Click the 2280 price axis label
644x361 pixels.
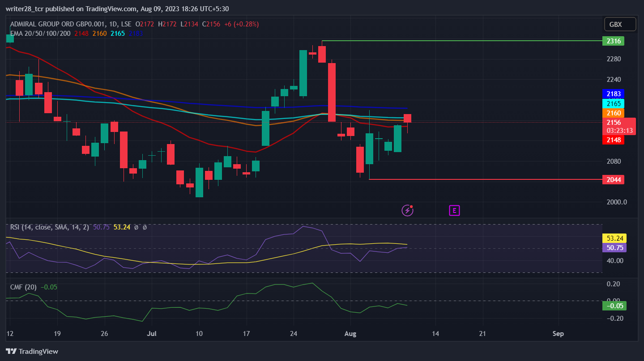click(x=614, y=59)
